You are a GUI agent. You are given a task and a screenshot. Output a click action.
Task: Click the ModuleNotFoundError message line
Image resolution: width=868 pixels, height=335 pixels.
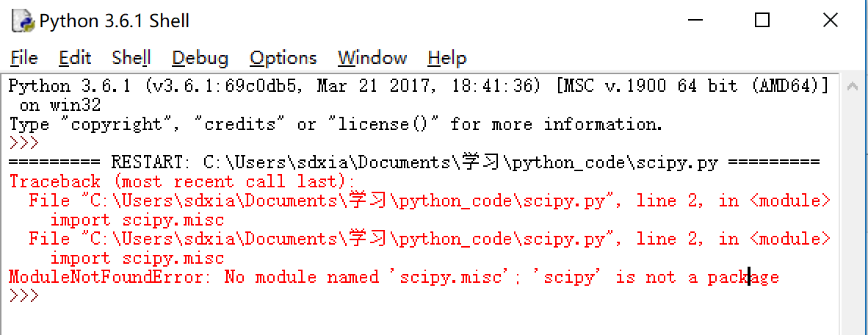[x=393, y=277]
